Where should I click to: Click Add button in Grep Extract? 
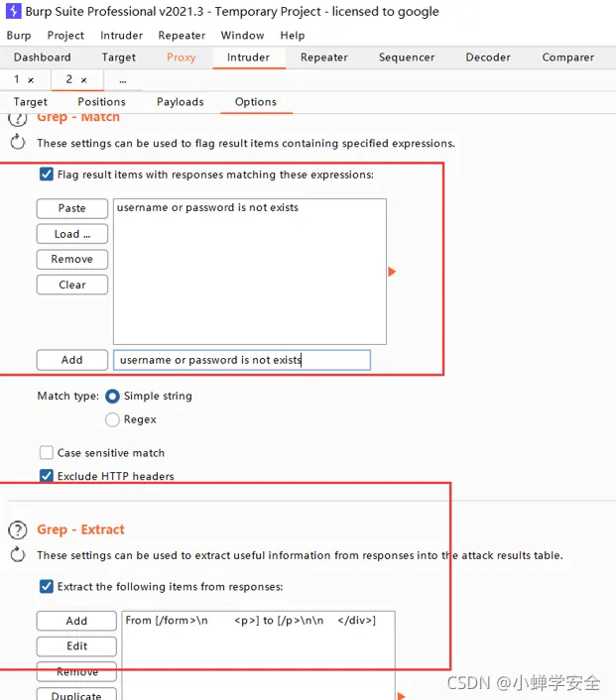coord(76,621)
